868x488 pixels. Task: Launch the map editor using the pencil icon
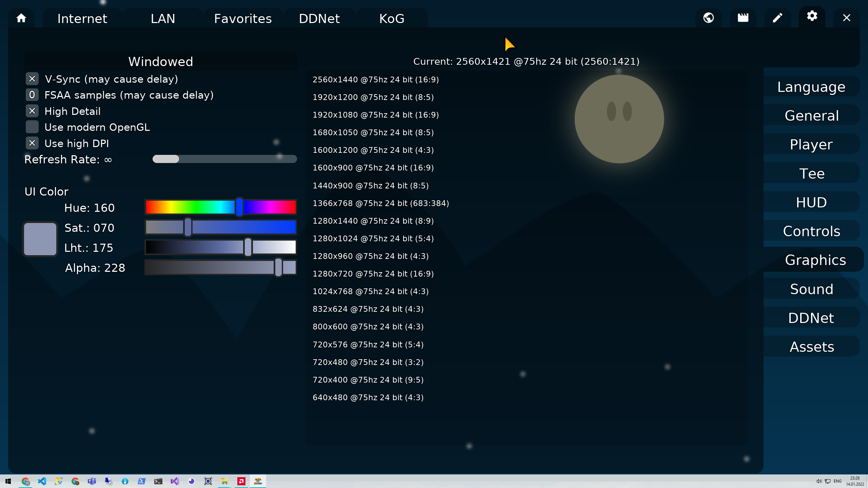click(x=777, y=18)
